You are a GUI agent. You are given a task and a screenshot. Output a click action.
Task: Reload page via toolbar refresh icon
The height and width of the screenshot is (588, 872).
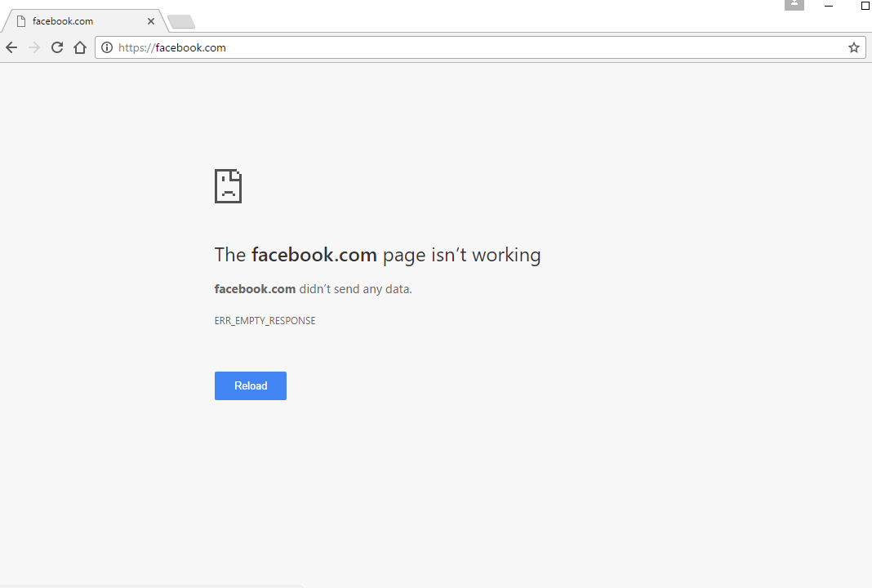click(57, 48)
